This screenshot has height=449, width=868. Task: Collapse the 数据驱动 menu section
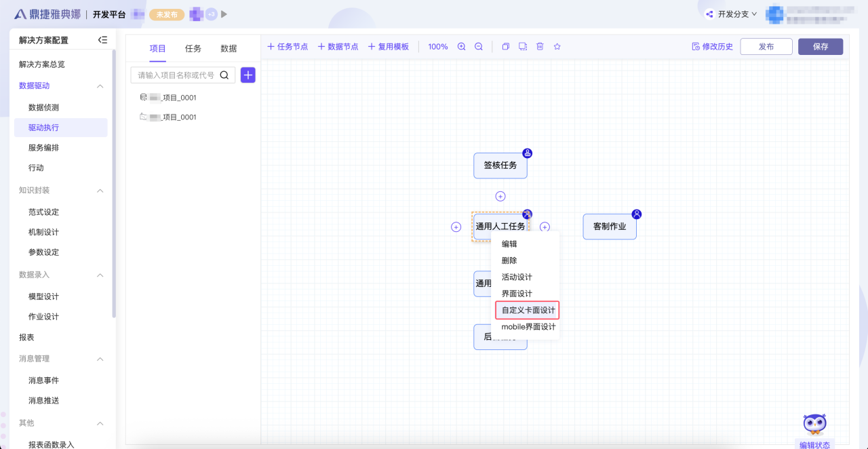pyautogui.click(x=100, y=86)
